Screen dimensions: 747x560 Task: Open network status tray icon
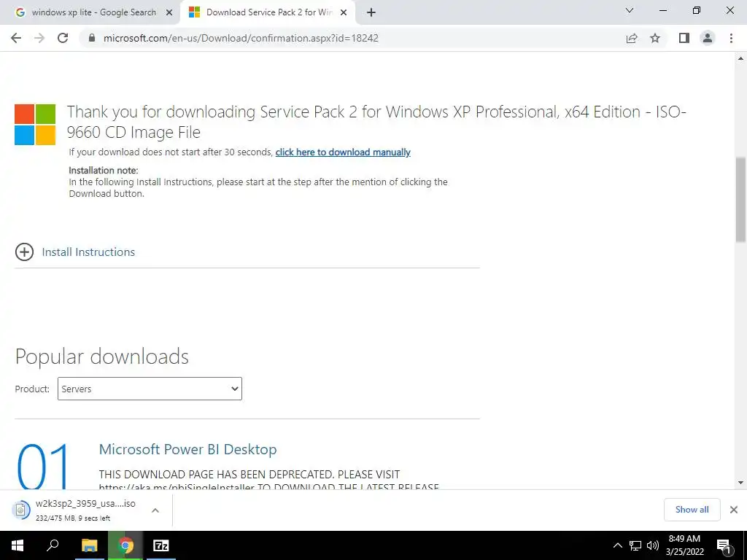coord(635,545)
